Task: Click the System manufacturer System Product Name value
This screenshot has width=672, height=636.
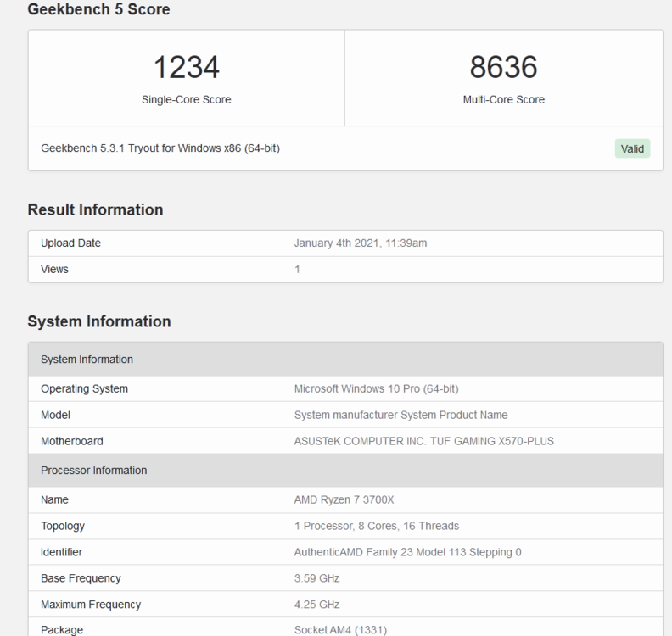Action: click(400, 415)
